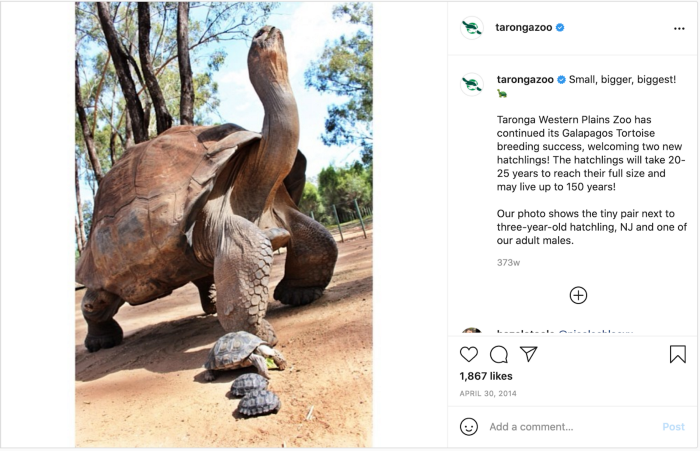Image resolution: width=700 pixels, height=451 pixels.
Task: View the 1,867 likes list
Action: tap(486, 376)
